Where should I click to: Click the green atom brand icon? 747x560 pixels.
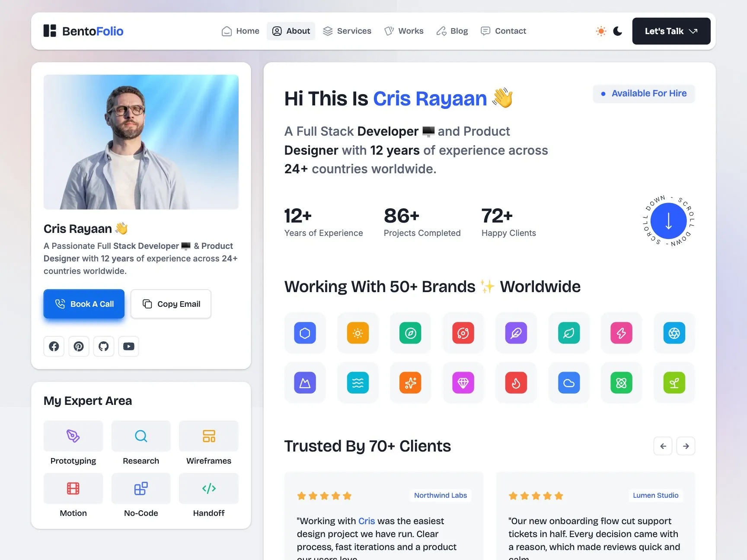coord(622,383)
